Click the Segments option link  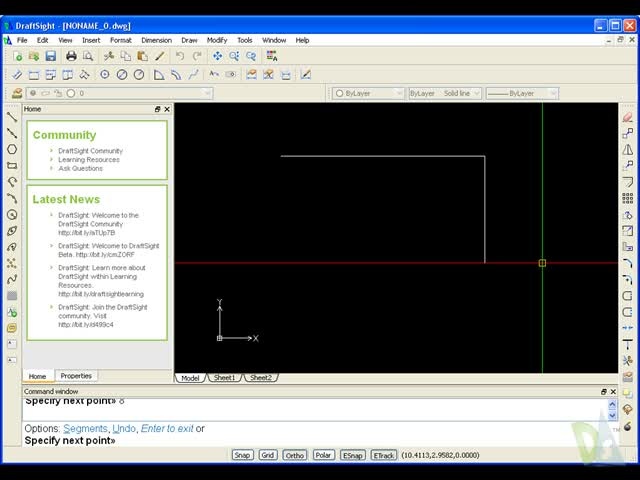(x=85, y=429)
